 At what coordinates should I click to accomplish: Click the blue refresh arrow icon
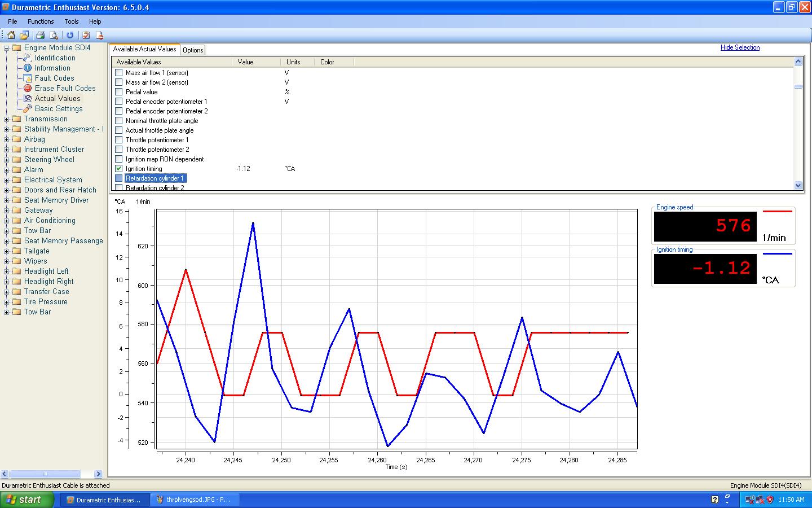pos(70,35)
